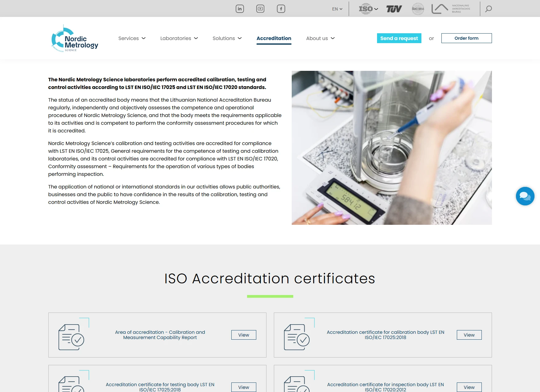Click the TÜV certification logo

394,9
